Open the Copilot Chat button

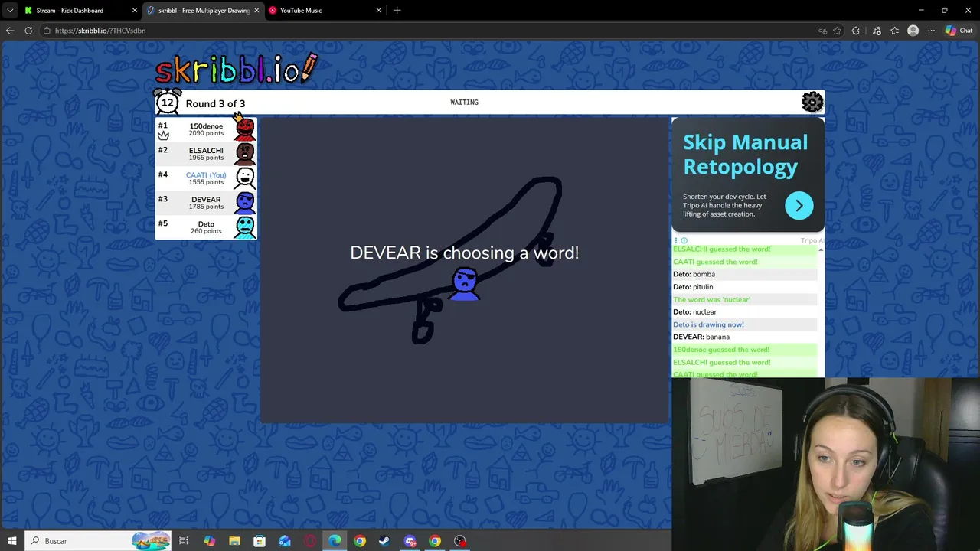coord(959,31)
